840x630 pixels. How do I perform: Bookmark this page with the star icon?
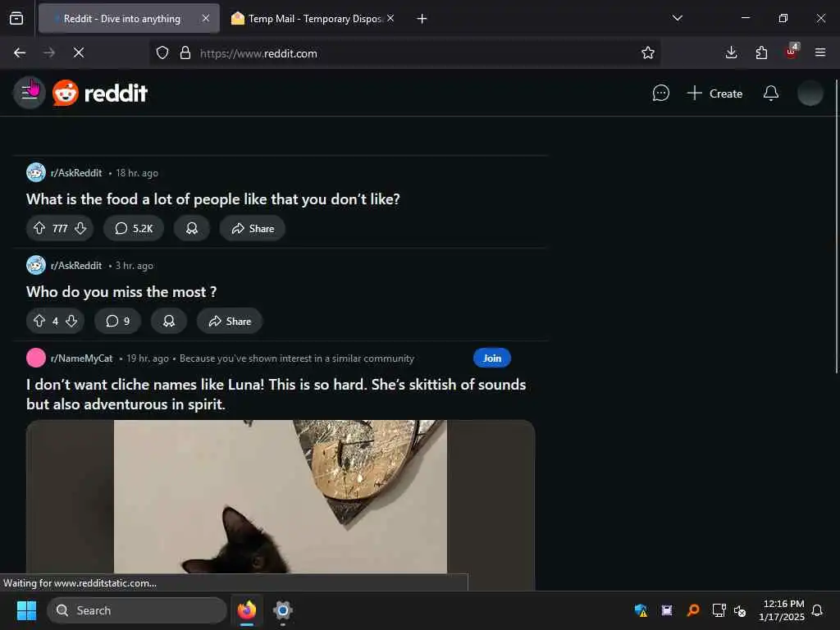pyautogui.click(x=648, y=52)
